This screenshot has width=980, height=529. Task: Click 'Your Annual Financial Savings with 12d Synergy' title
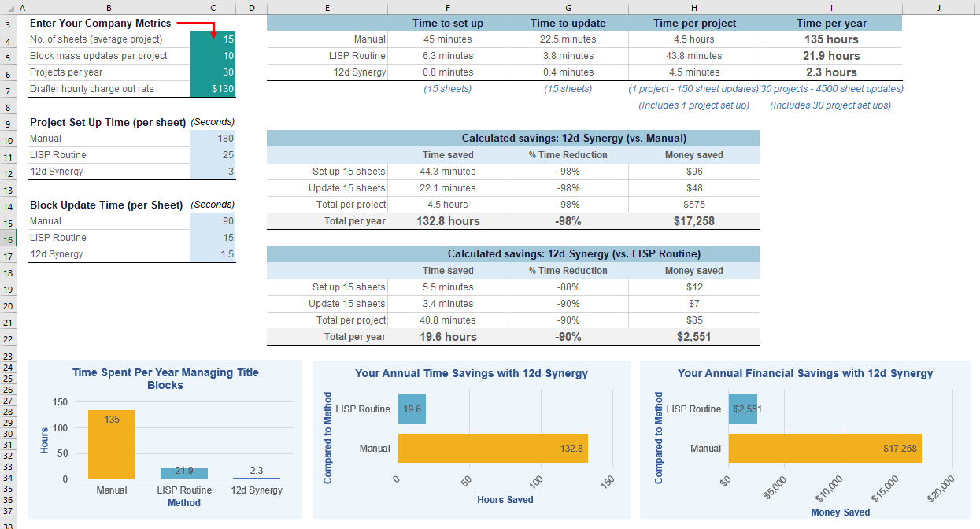point(805,373)
